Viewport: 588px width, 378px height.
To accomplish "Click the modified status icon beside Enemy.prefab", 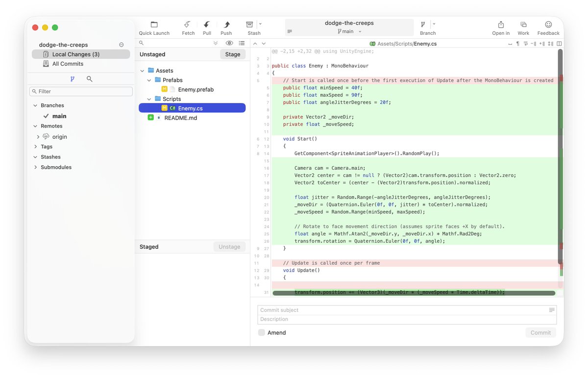I will click(x=165, y=89).
